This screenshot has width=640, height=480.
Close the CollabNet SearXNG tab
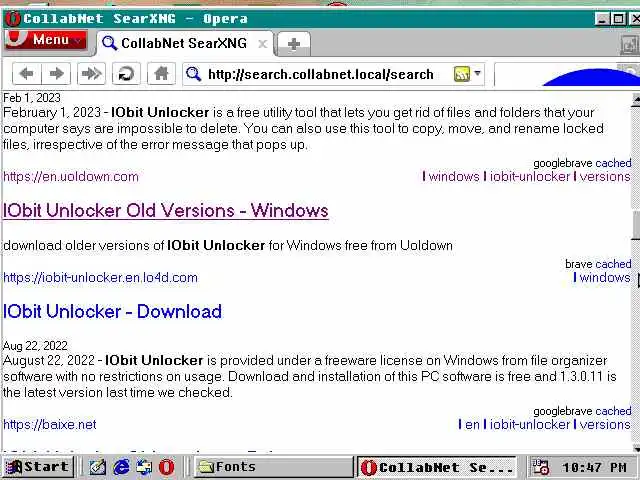pos(263,44)
